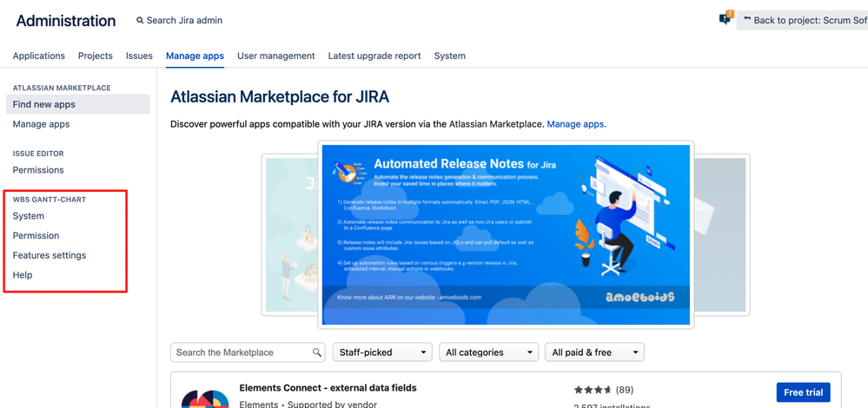The image size is (868, 408).
Task: Click the Automated Release Notes banner
Action: point(506,234)
